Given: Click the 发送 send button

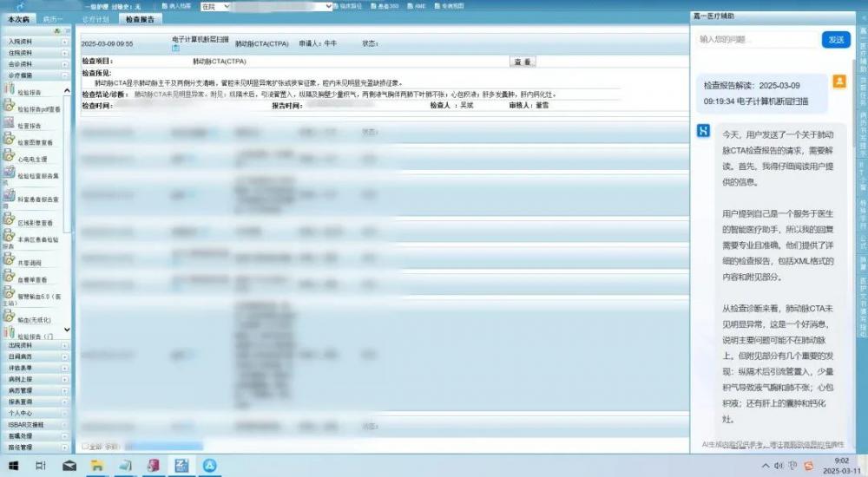Looking at the screenshot, I should pyautogui.click(x=836, y=40).
